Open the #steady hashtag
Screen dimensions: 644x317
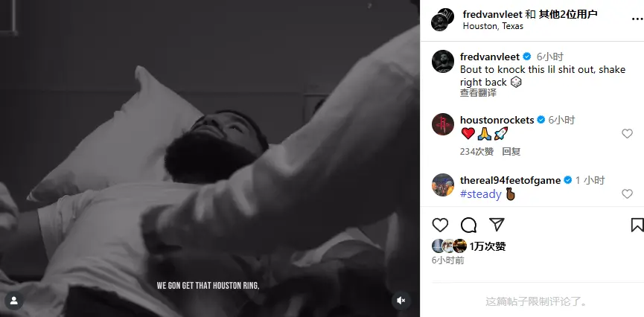(x=481, y=193)
